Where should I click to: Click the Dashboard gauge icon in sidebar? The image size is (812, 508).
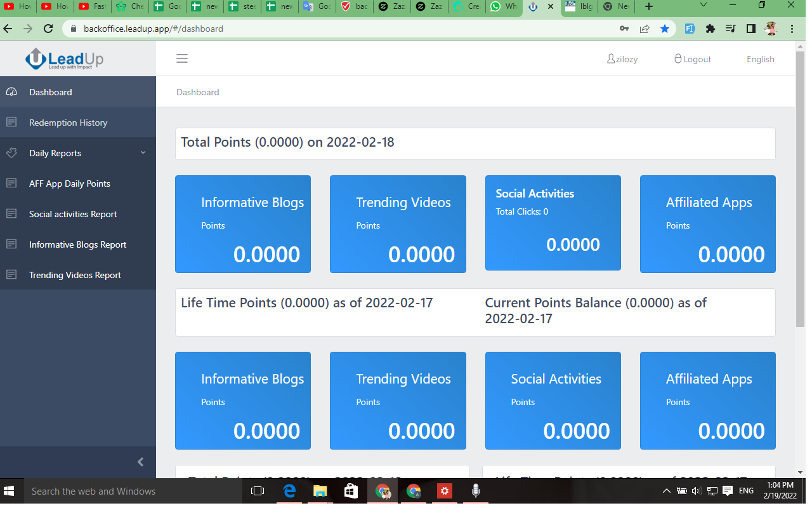pyautogui.click(x=11, y=92)
